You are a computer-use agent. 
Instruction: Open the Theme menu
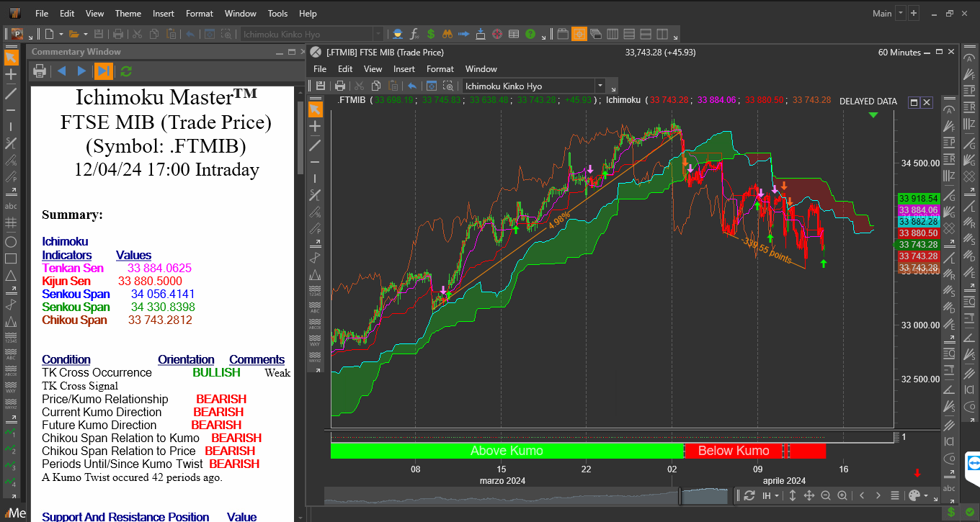pos(128,13)
